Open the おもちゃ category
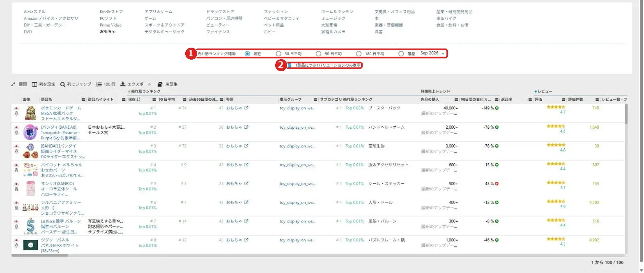 [x=108, y=32]
